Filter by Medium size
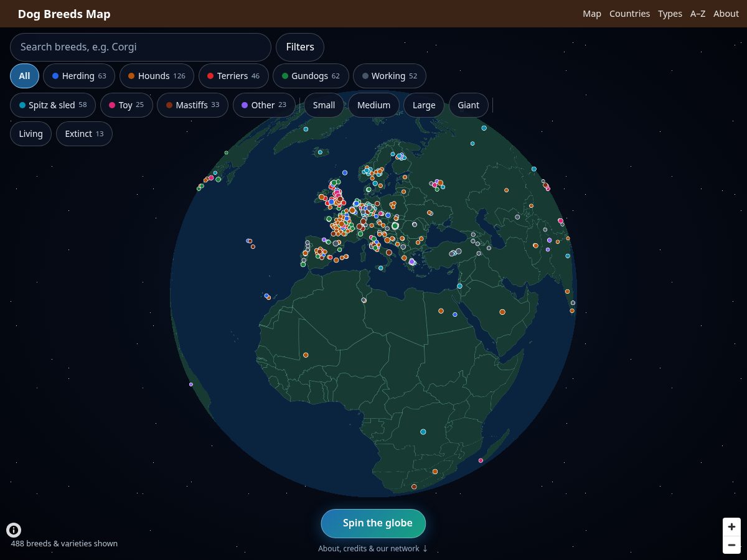747x560 pixels. pos(374,105)
